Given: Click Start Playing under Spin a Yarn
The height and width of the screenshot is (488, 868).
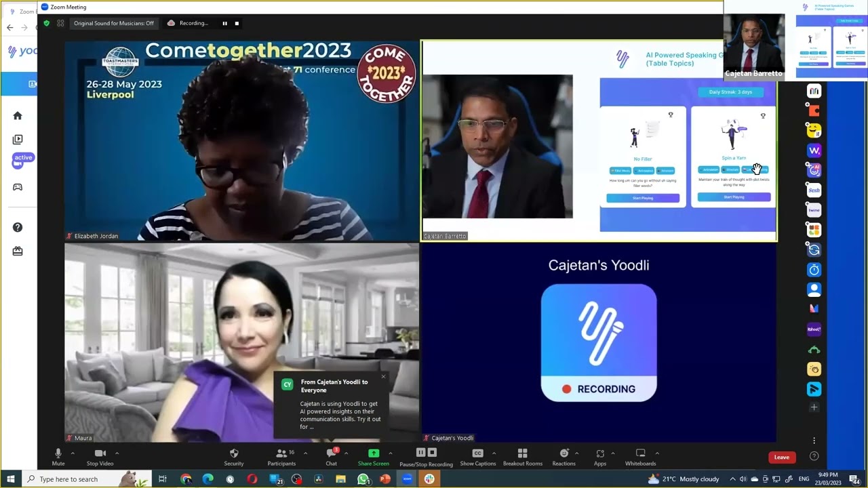Looking at the screenshot, I should coord(734,197).
